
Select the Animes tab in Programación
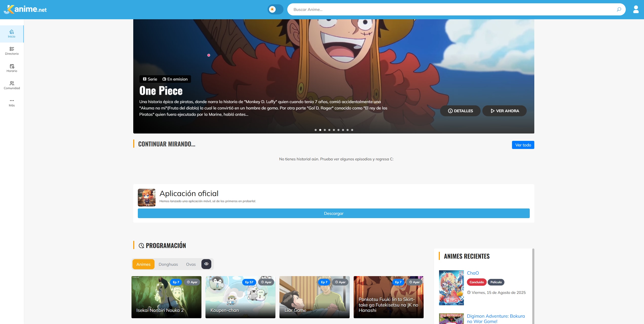tap(143, 264)
